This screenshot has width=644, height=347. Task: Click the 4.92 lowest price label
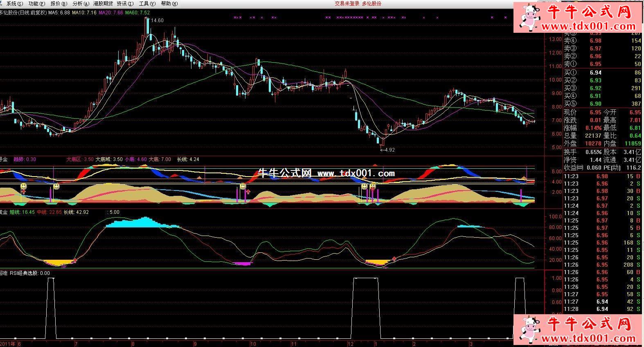tap(390, 150)
